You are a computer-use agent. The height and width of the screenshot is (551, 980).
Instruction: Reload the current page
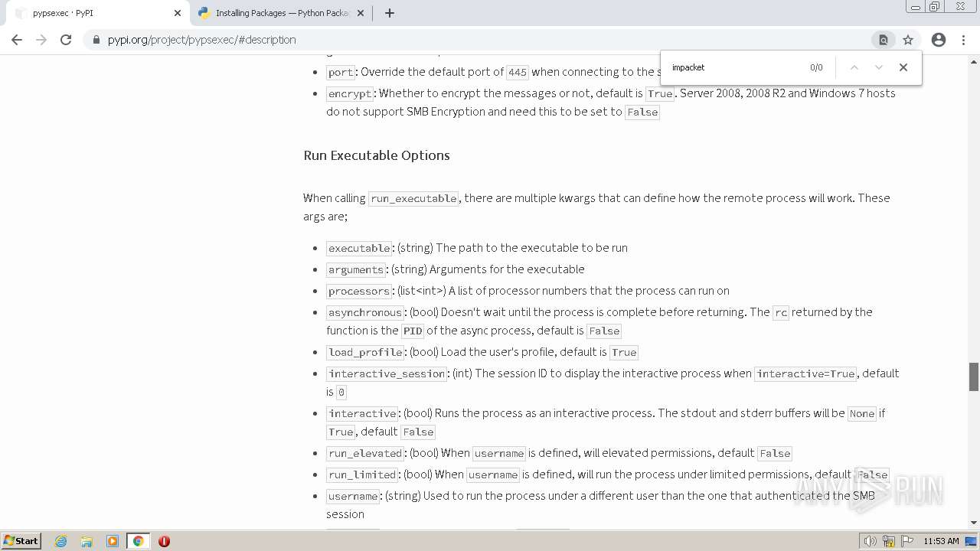pyautogui.click(x=66, y=40)
